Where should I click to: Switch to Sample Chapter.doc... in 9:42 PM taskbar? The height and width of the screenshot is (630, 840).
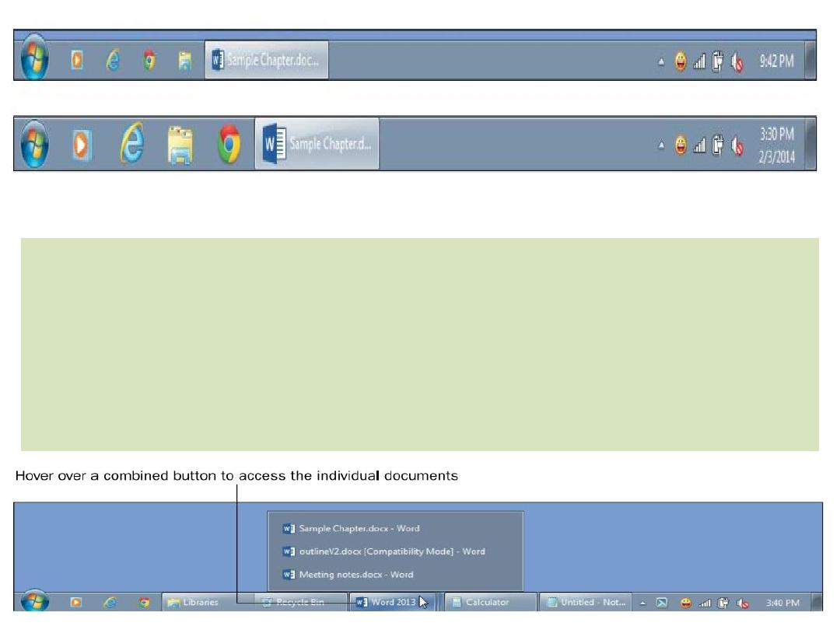click(x=266, y=60)
